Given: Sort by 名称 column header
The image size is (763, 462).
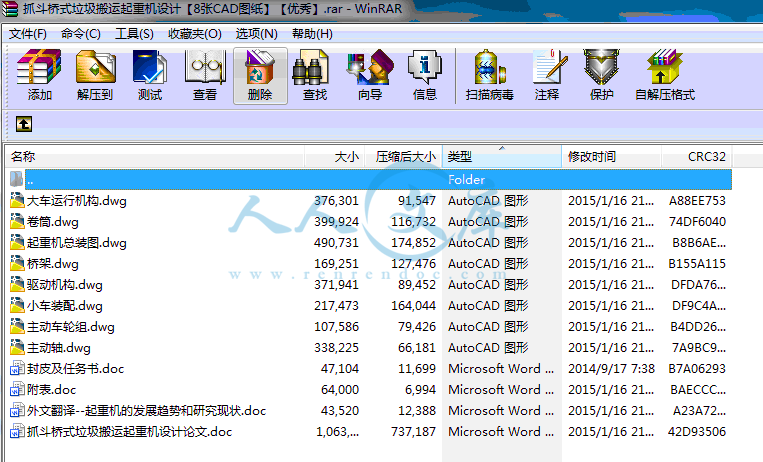Looking at the screenshot, I should point(155,156).
